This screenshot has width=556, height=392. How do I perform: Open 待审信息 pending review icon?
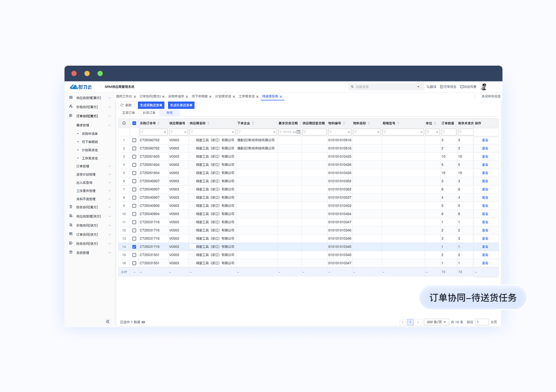(x=442, y=87)
